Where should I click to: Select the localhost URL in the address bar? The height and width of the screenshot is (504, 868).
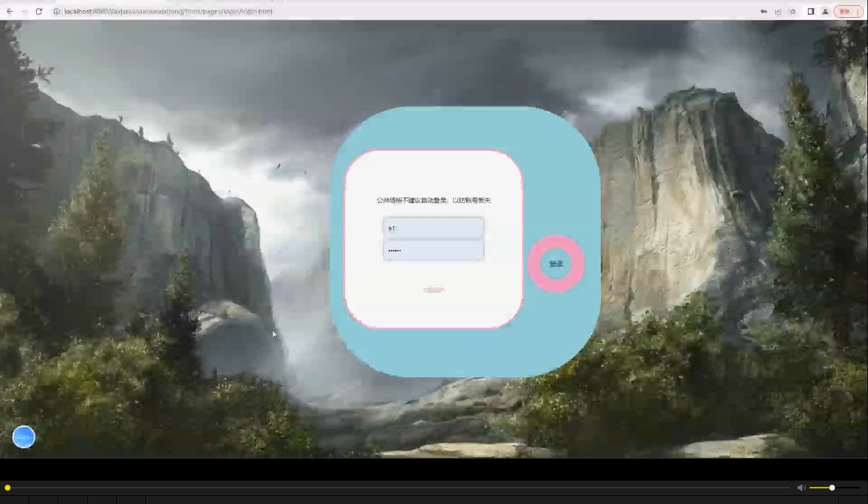(168, 11)
